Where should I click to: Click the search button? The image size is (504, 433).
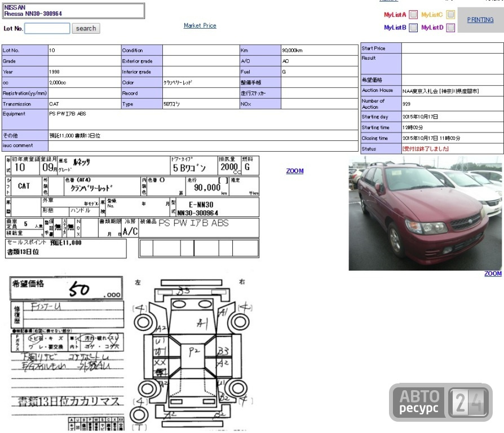pyautogui.click(x=86, y=28)
